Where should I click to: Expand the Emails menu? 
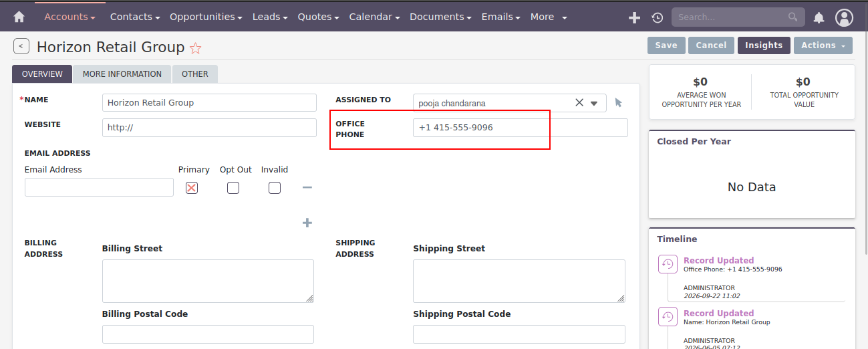click(x=500, y=17)
